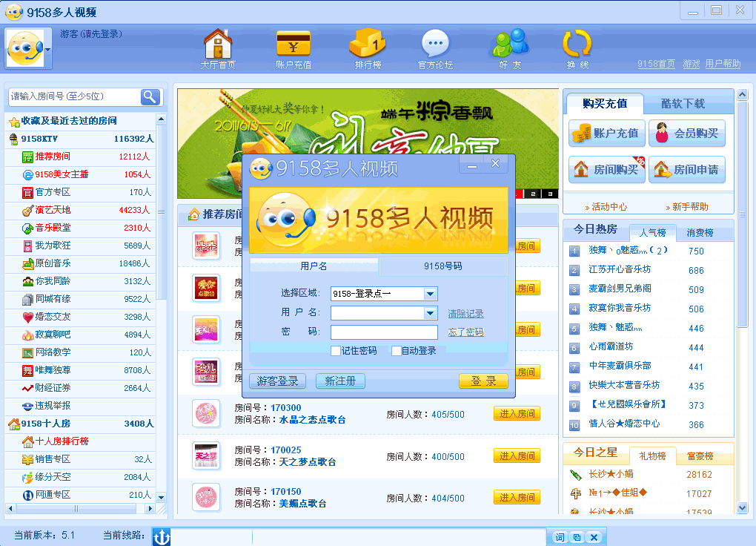Open 收藏及最近去过的房间 section

point(81,121)
